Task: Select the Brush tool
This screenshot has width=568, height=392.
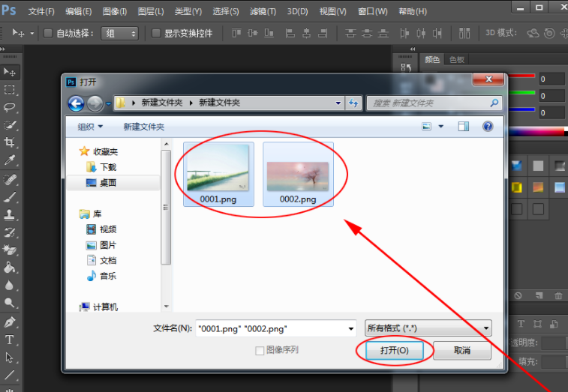Action: coord(10,197)
